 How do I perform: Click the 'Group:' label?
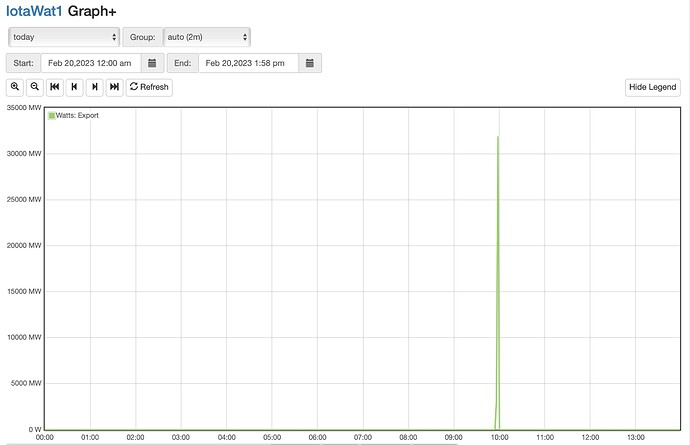coord(143,37)
